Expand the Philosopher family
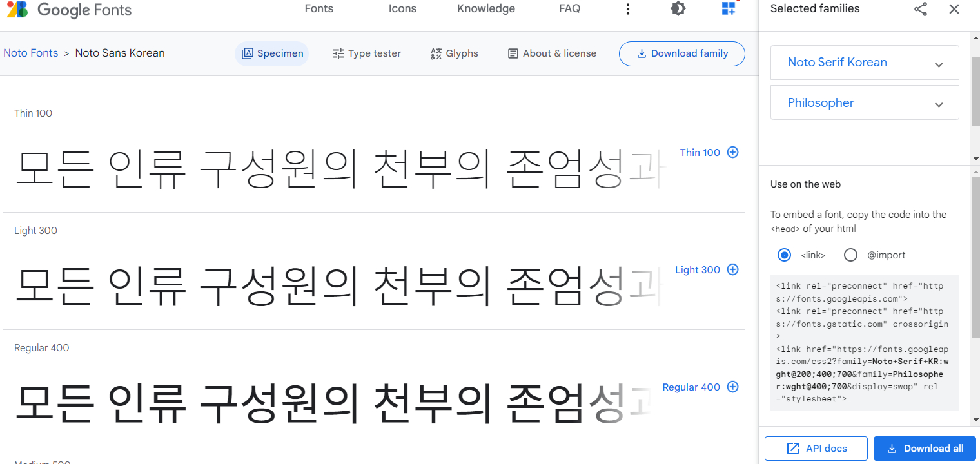The image size is (980, 464). point(865,103)
